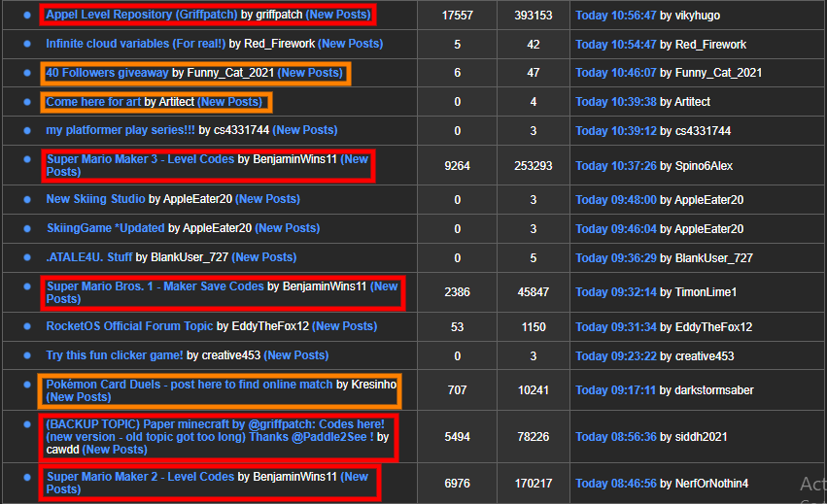Viewport: 827px width, 504px height.
Task: View new posts in Come here for art
Action: pos(230,102)
